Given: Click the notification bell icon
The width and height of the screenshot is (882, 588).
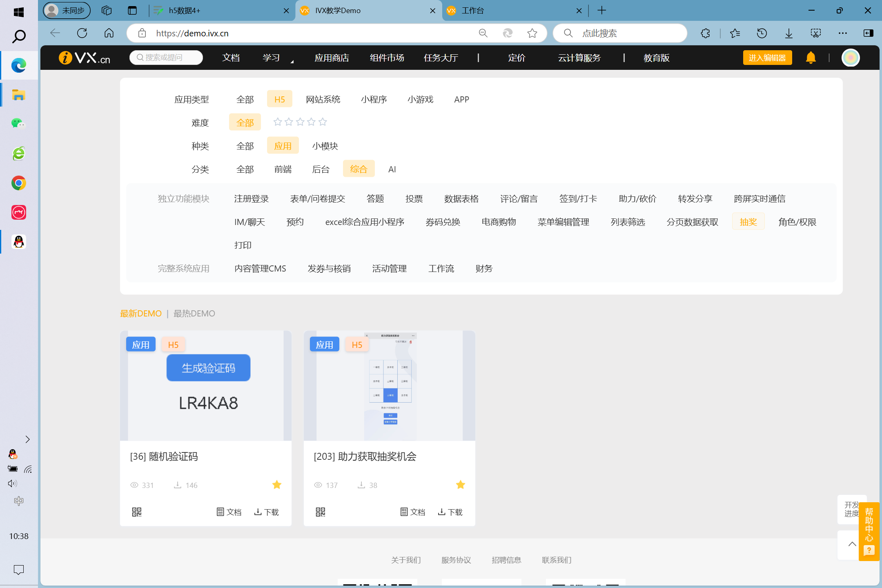Looking at the screenshot, I should pos(811,58).
